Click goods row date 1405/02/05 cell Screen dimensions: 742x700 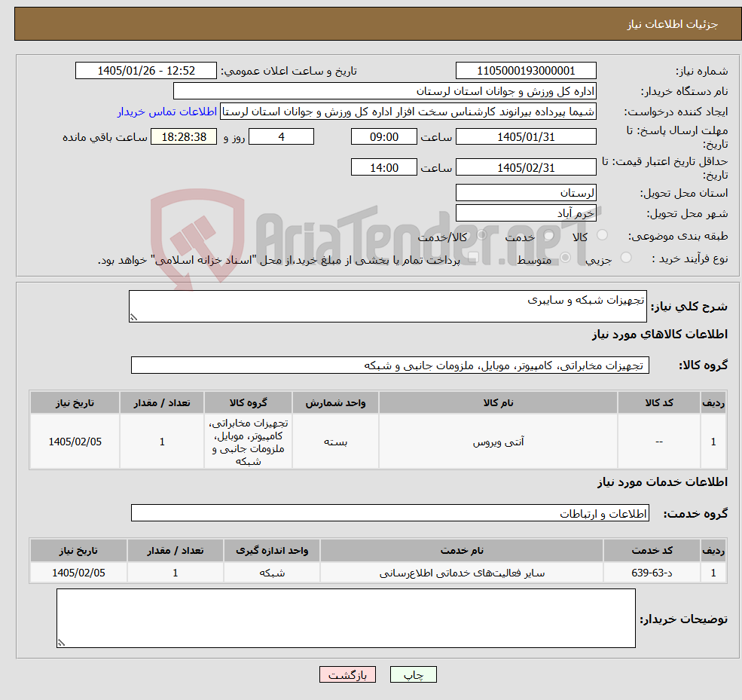pos(75,442)
